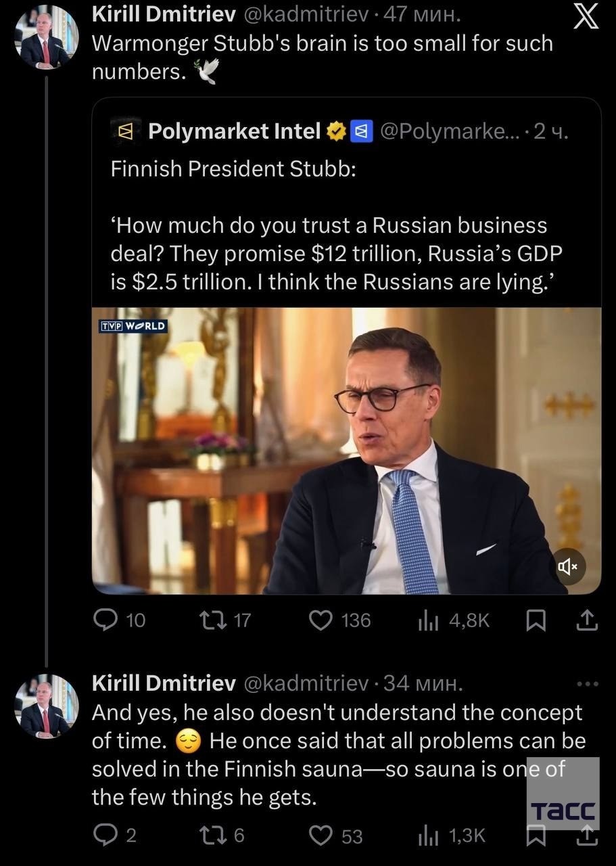Open the X logo in top corner
Image resolution: width=616 pixels, height=866 pixels.
click(586, 16)
